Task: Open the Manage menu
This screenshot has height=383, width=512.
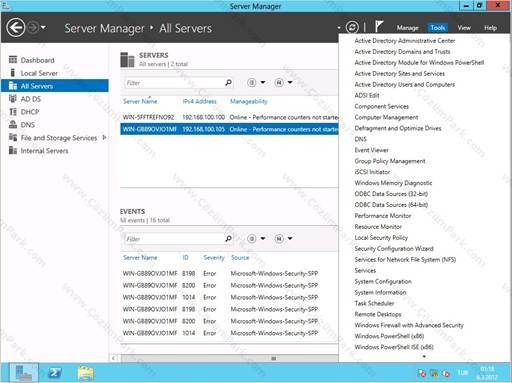Action: pos(407,28)
